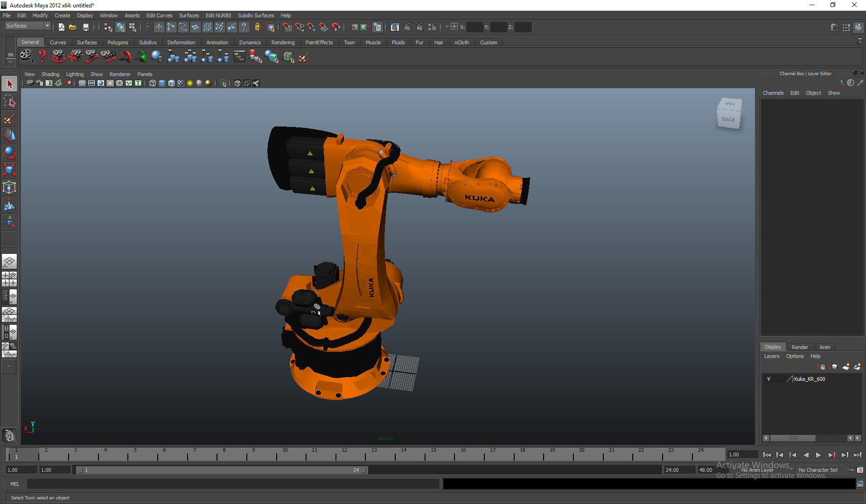The image size is (866, 504).
Task: Click the current frame field showing 1.00
Action: tap(742, 455)
